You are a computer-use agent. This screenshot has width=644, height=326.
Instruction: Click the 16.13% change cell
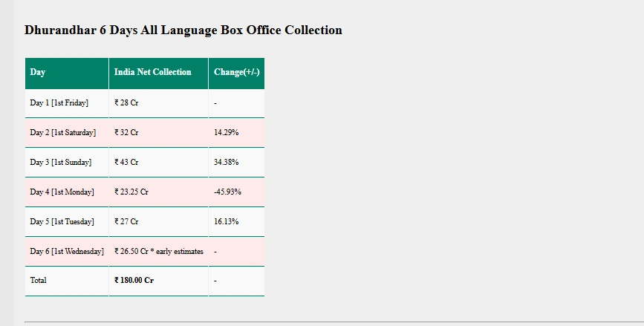[x=226, y=222]
